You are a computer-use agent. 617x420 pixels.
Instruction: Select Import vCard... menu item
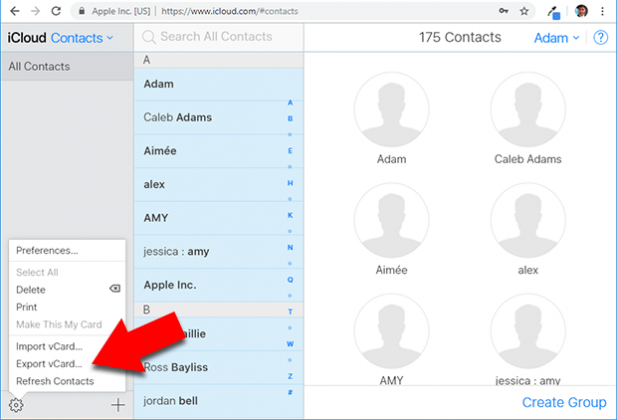click(67, 346)
